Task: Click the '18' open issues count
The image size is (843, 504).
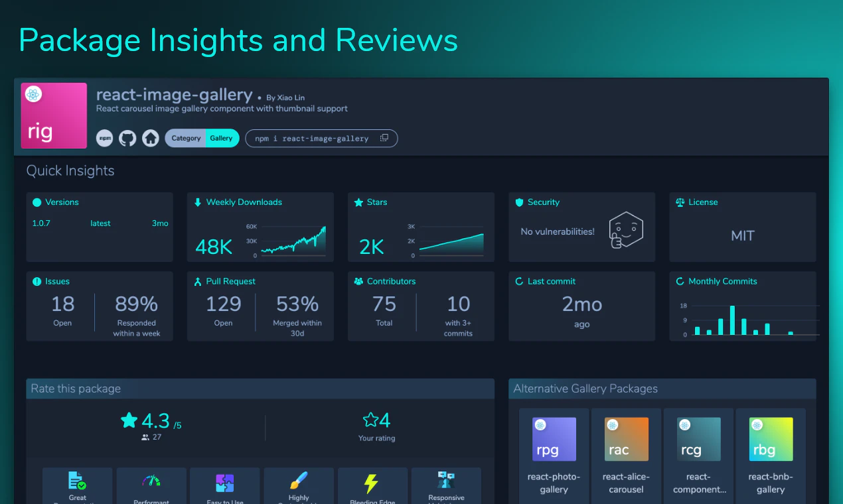Action: pyautogui.click(x=62, y=304)
